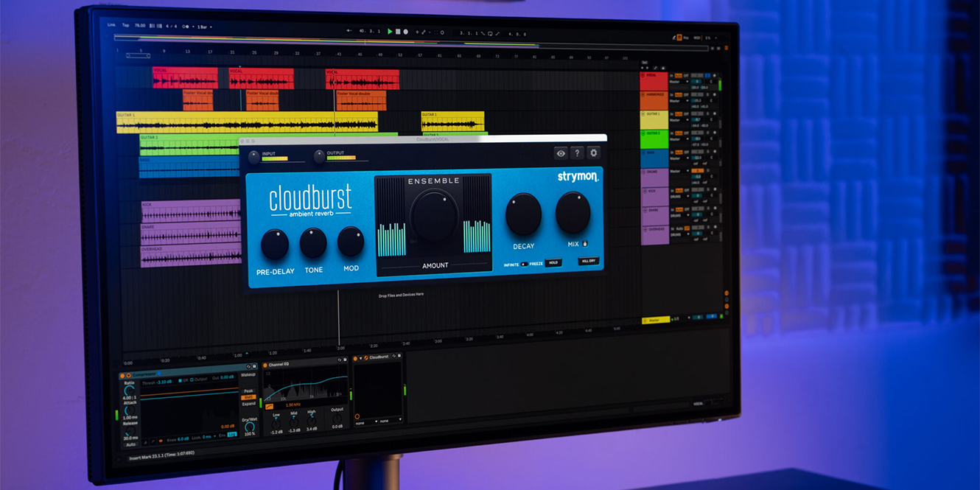The width and height of the screenshot is (980, 490).
Task: Toggle Channel EQ device on/off
Action: [x=266, y=365]
